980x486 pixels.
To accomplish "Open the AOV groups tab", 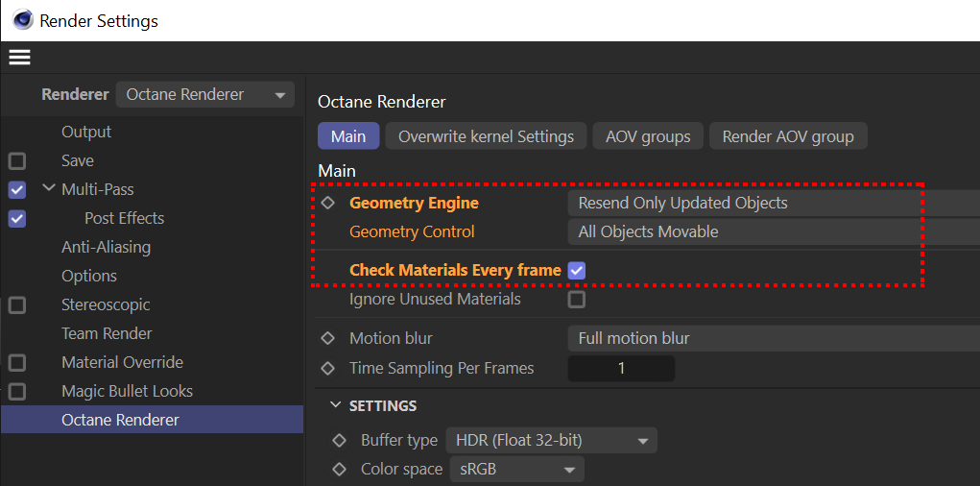I will [x=648, y=135].
